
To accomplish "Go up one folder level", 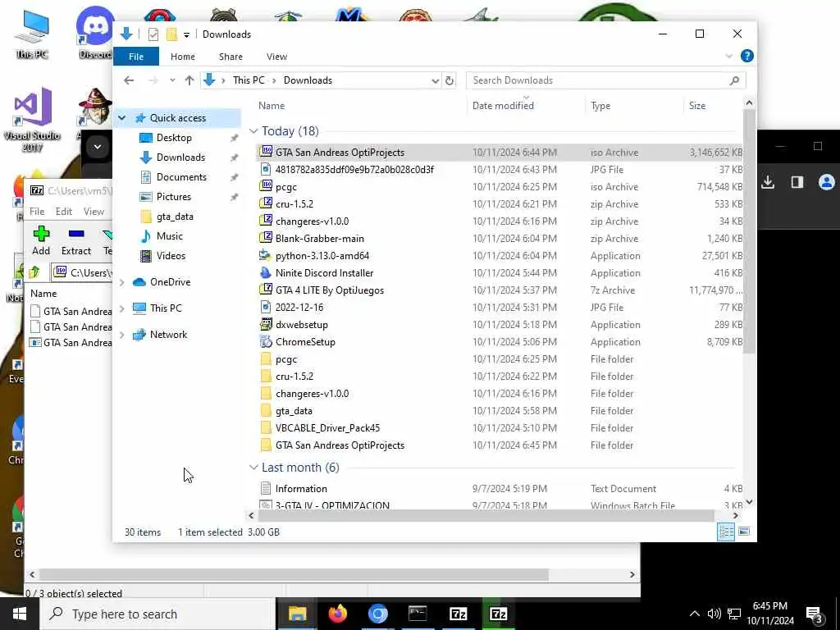I will [x=189, y=80].
